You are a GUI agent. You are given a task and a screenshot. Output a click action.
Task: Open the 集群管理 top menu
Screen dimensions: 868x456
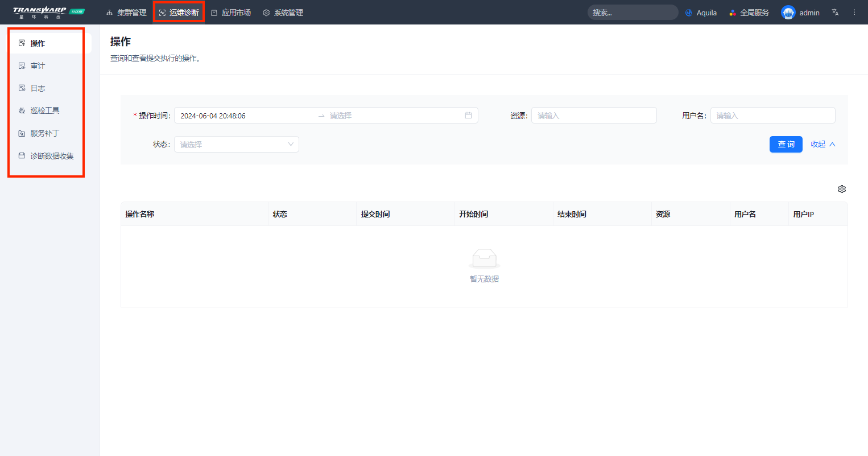pyautogui.click(x=126, y=13)
